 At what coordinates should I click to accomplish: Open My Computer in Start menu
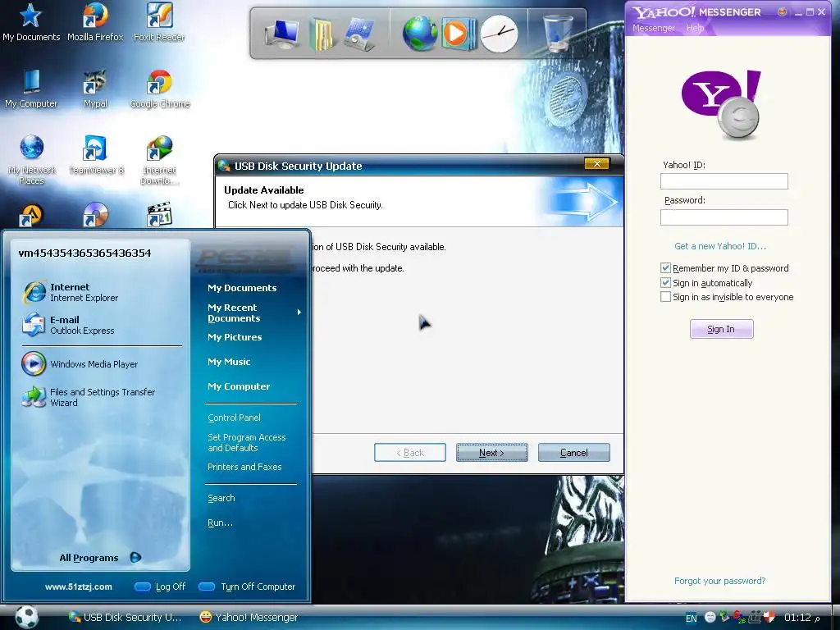(239, 387)
